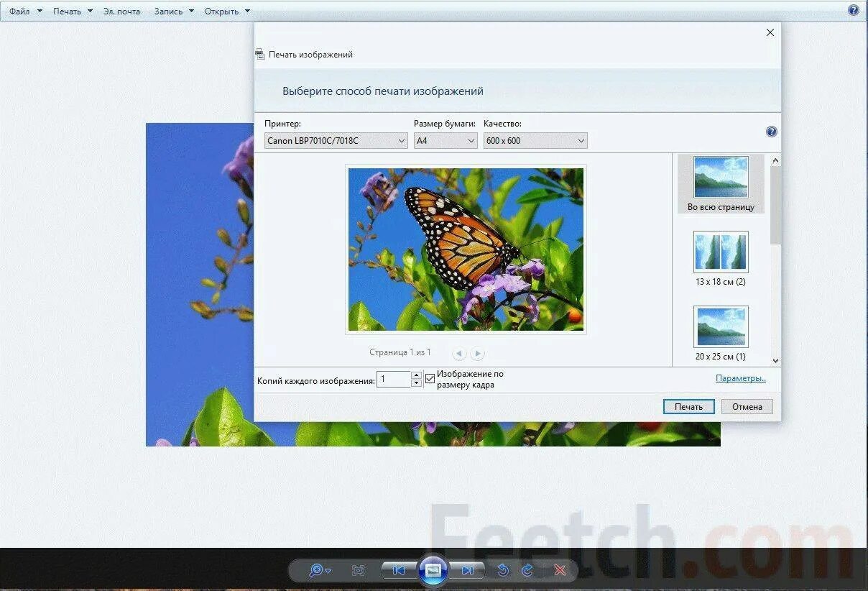Click the Отмена button
The width and height of the screenshot is (868, 591).
tap(747, 406)
